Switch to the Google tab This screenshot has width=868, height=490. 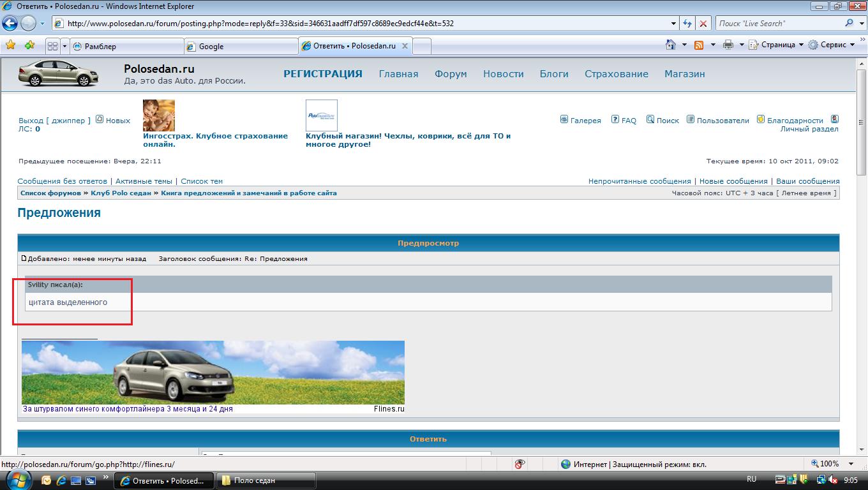[240, 46]
